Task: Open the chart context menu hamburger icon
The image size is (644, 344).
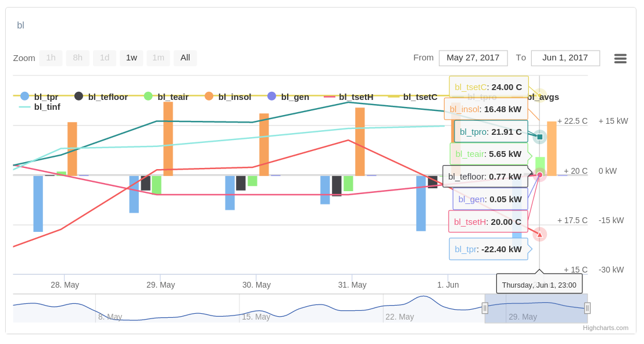Action: pyautogui.click(x=620, y=58)
